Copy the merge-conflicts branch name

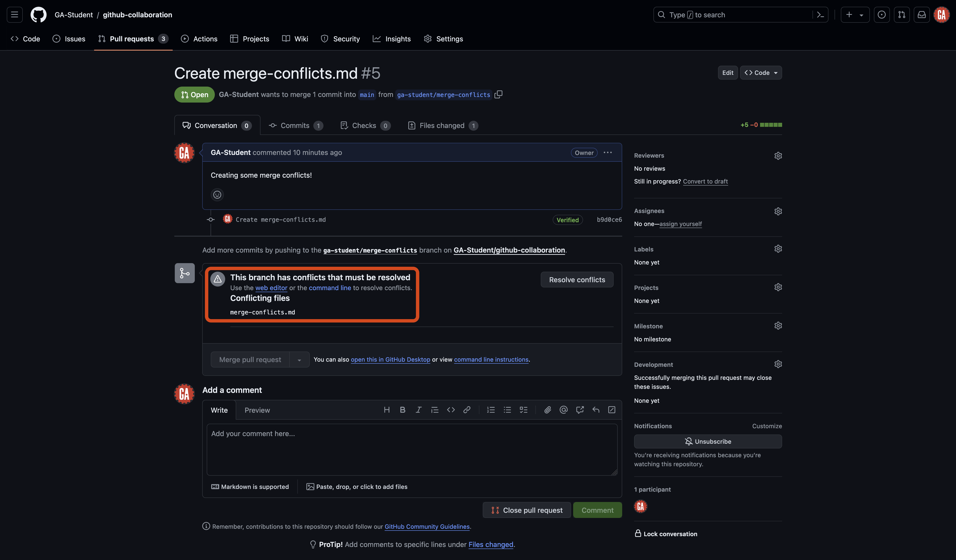click(x=498, y=94)
